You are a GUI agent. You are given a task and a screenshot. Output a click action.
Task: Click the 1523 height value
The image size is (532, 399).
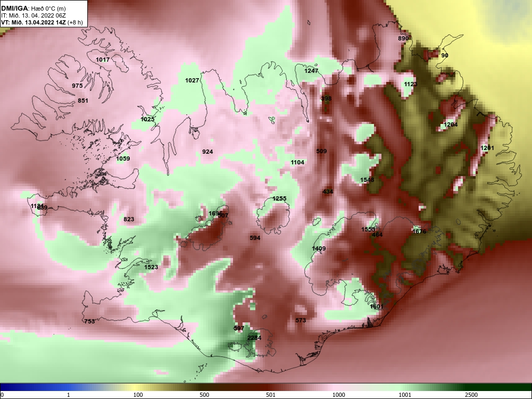[151, 268]
